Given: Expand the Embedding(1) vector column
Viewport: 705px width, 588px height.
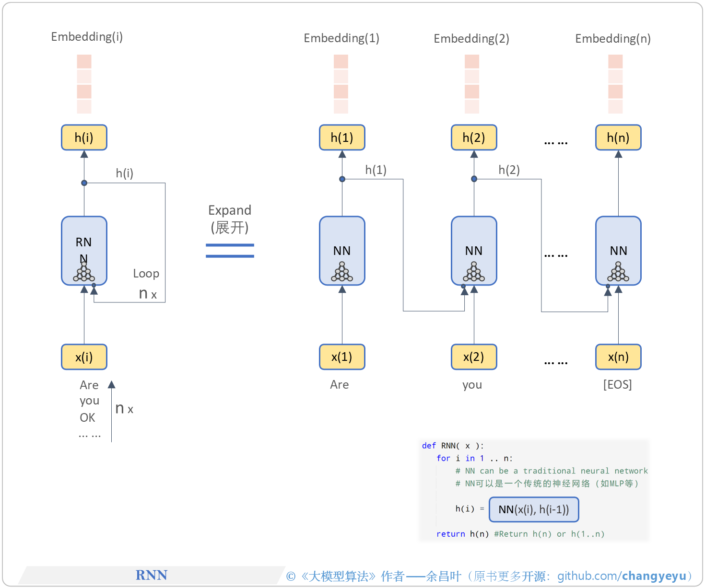Looking at the screenshot, I should [341, 84].
